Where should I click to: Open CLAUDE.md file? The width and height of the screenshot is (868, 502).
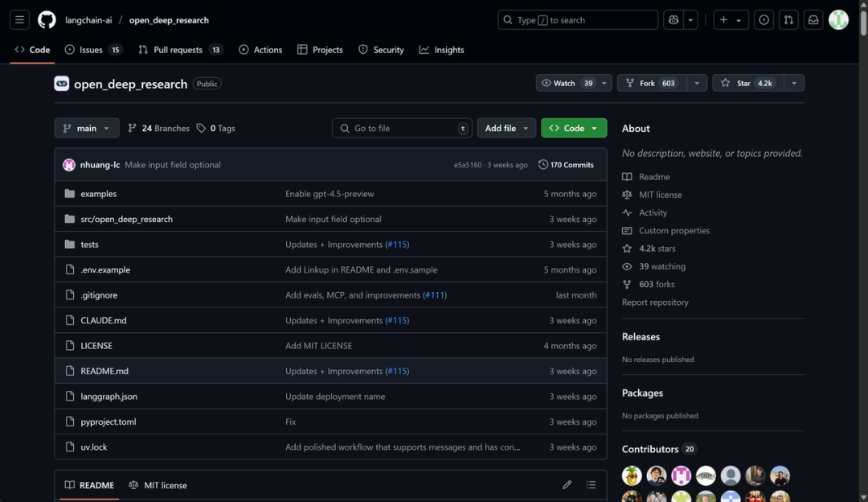pyautogui.click(x=104, y=320)
